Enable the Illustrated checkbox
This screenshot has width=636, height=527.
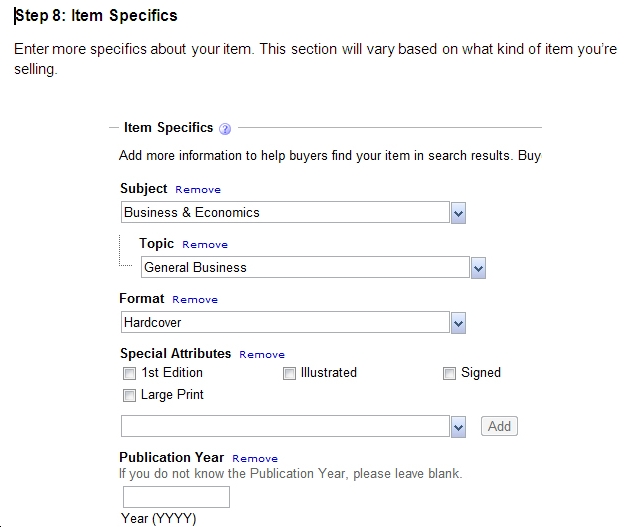point(289,373)
